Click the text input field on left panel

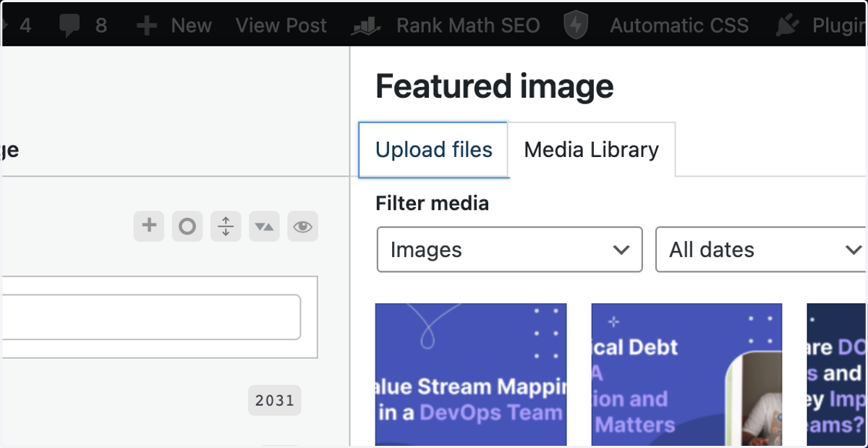(150, 317)
